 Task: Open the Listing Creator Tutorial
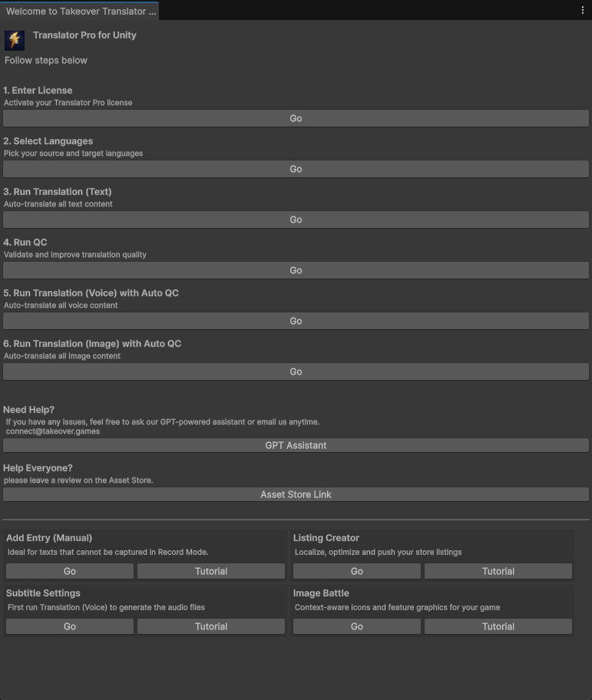[498, 570]
